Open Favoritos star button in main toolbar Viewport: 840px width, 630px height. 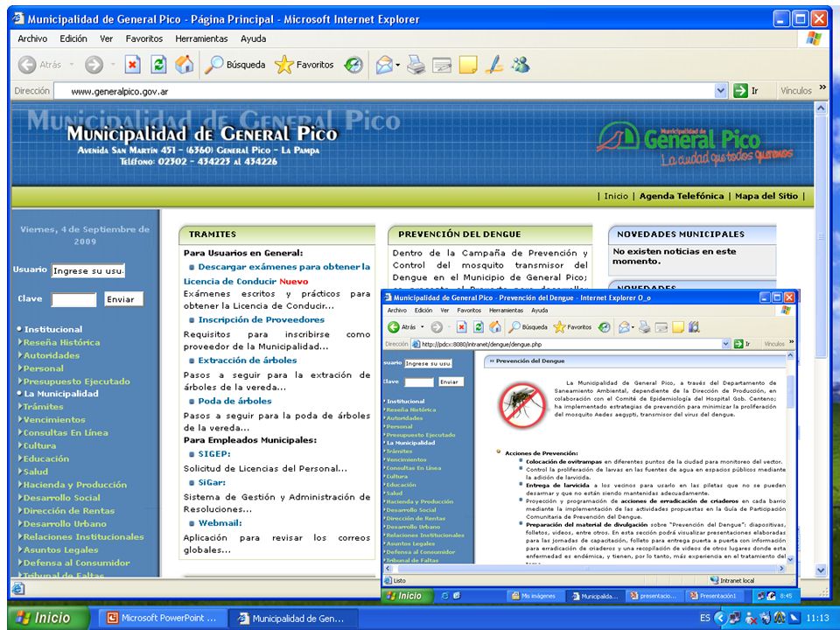304,65
